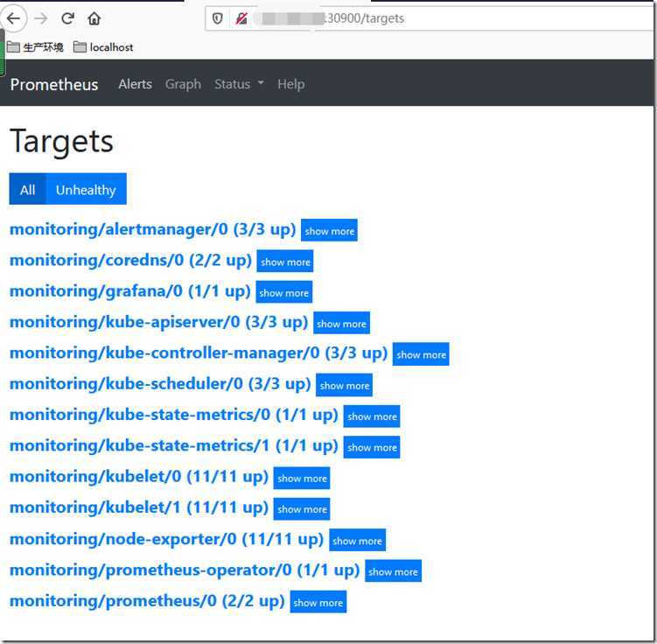This screenshot has height=644, width=657.
Task: Open the Alerts page
Action: click(x=135, y=84)
